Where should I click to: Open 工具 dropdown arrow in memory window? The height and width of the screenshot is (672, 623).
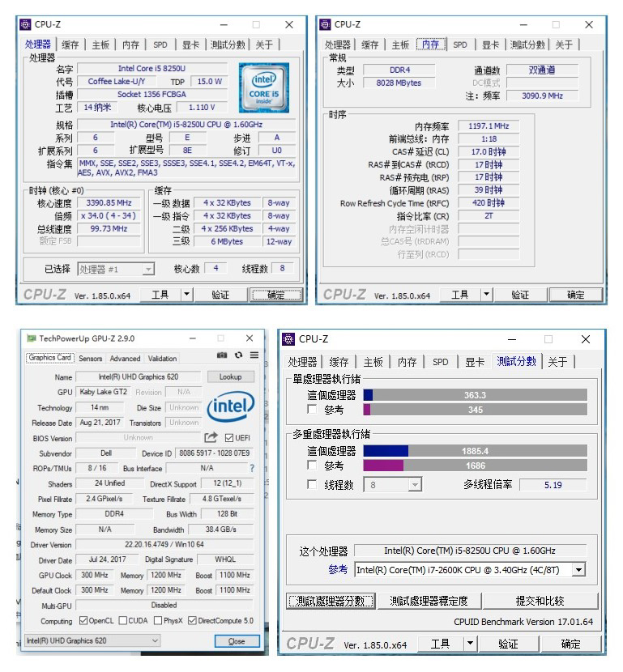[x=487, y=295]
